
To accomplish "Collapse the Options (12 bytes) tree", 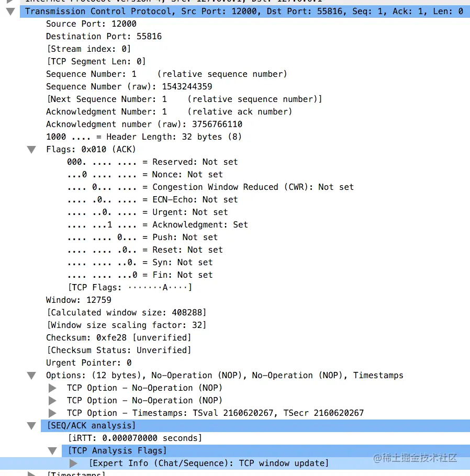I will [x=31, y=376].
